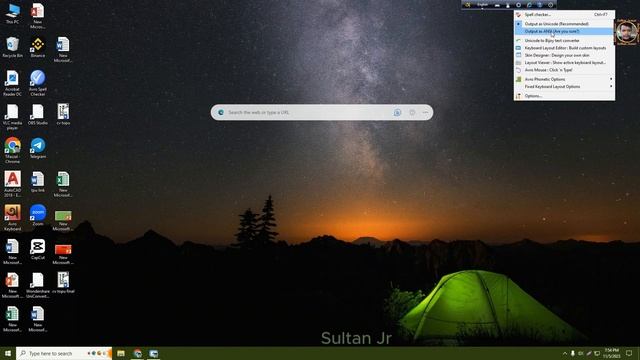Image resolution: width=640 pixels, height=360 pixels.
Task: Select Recycle Bin desktop icon
Action: [12, 47]
